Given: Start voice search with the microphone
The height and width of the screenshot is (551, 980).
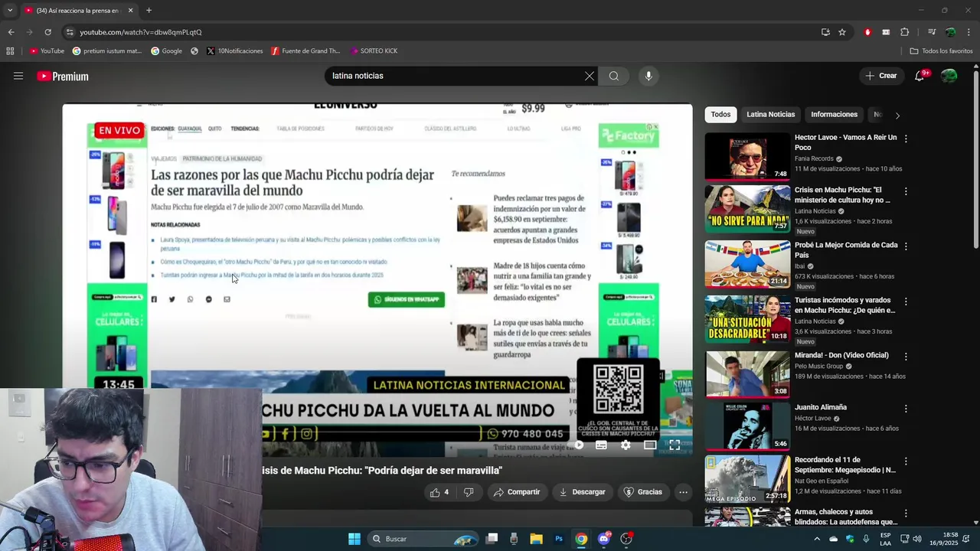Looking at the screenshot, I should [x=648, y=76].
